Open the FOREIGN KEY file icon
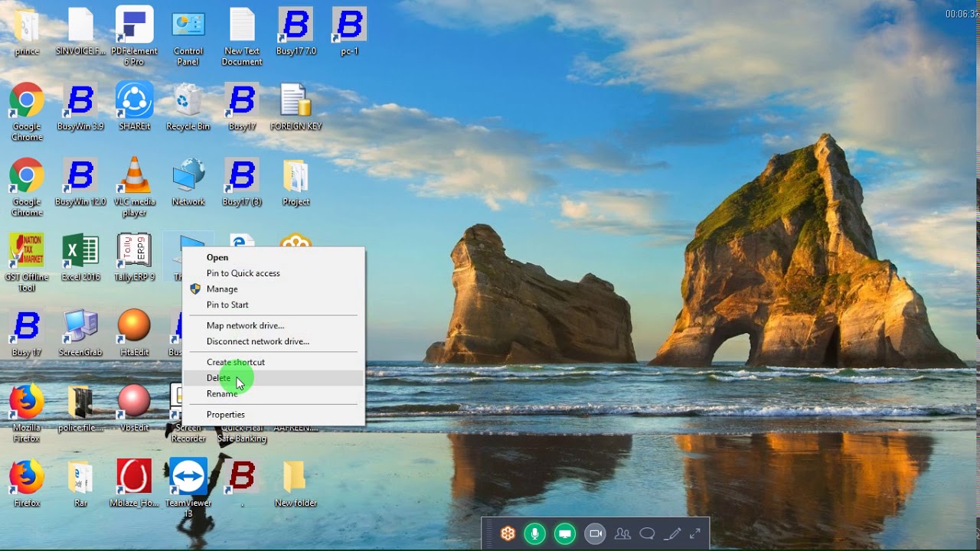Viewport: 980px width, 551px height. [296, 107]
